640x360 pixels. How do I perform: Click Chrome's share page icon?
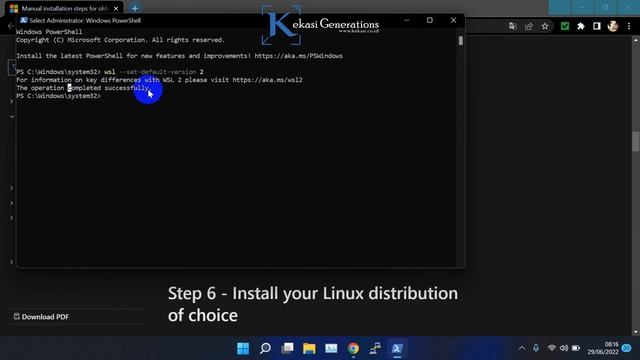point(529,26)
